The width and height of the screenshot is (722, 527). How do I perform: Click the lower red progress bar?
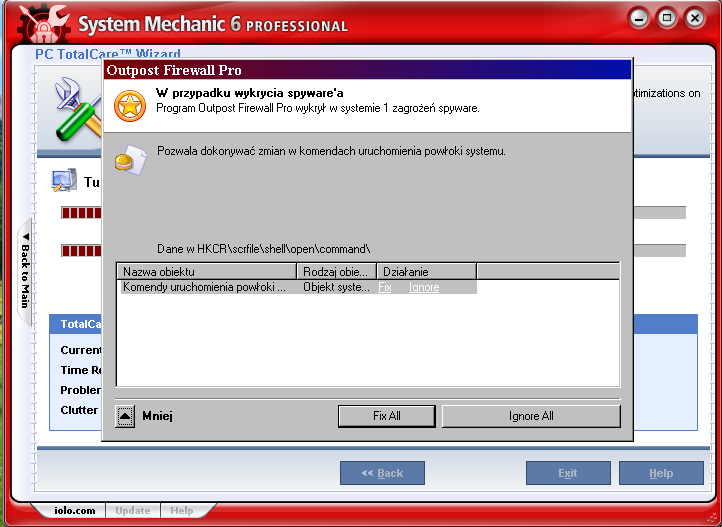point(82,251)
